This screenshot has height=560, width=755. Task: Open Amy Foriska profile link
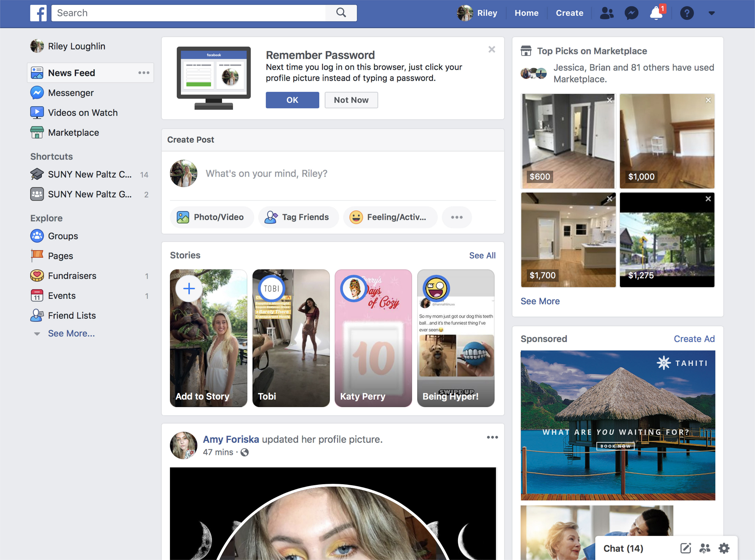coord(231,439)
